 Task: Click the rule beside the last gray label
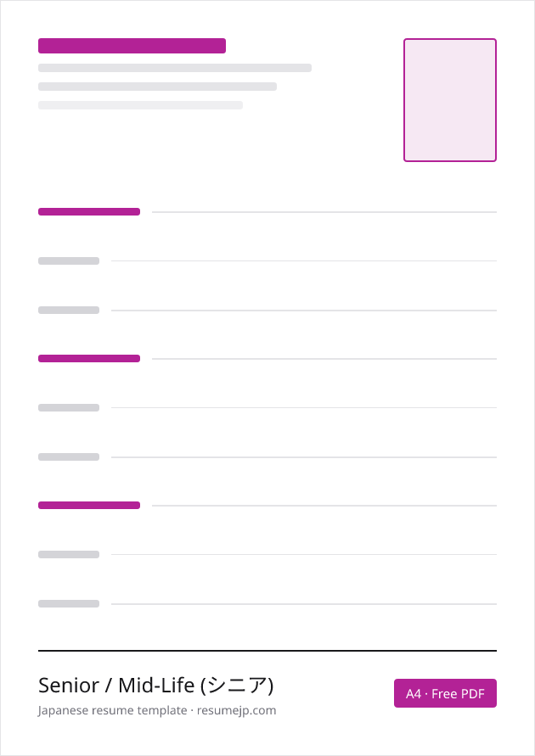[x=304, y=604]
